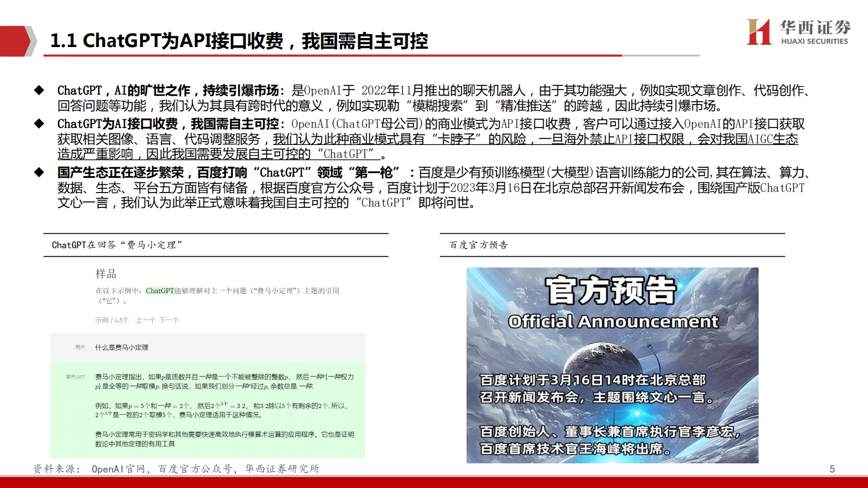Click the Baidu announcement poster image
This screenshot has height=488, width=868.
point(612,365)
